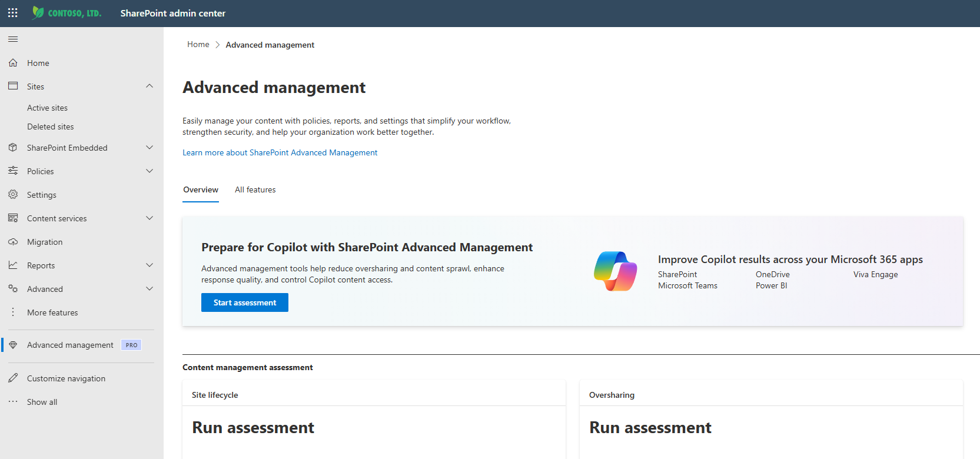Click the Microsoft Teams app label
Image resolution: width=980 pixels, height=459 pixels.
[687, 286]
